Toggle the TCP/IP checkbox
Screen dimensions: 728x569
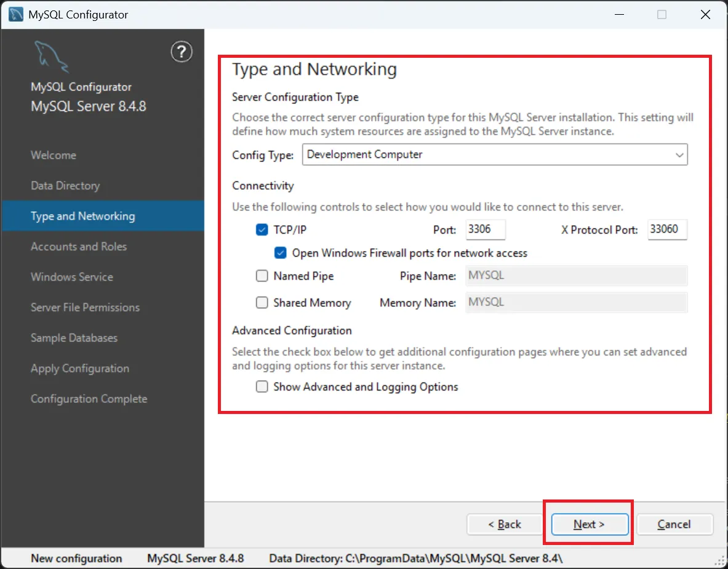click(262, 230)
